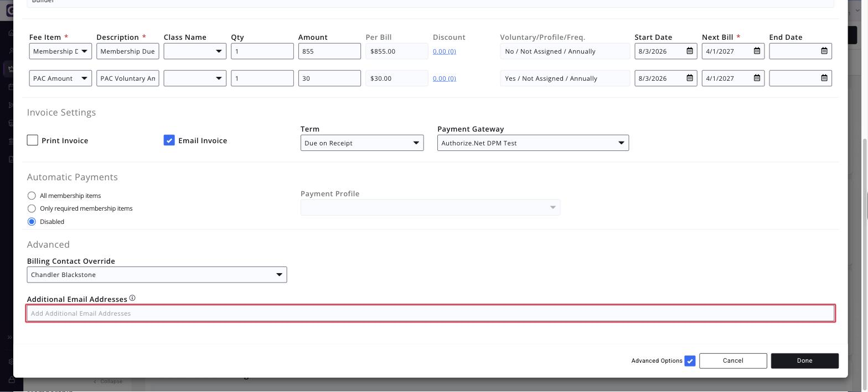Open the Membership Dues fee item dropdown
The height and width of the screenshot is (392, 868).
coord(60,51)
